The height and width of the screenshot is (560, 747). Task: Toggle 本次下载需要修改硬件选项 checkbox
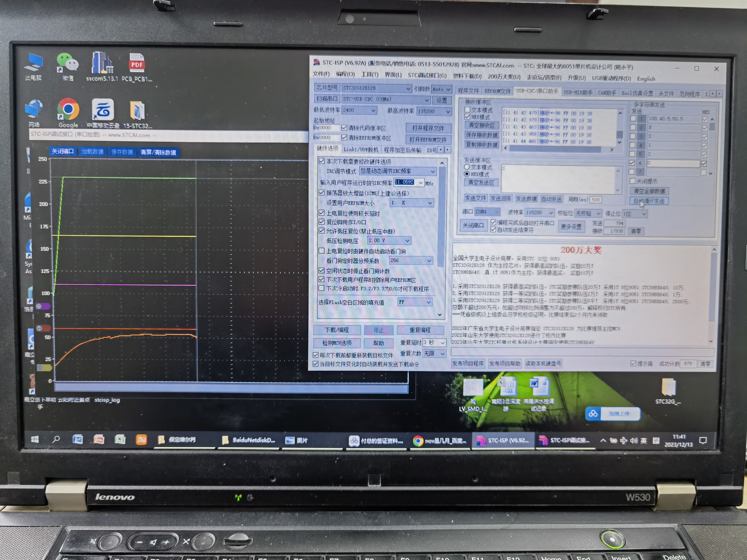[x=322, y=161]
